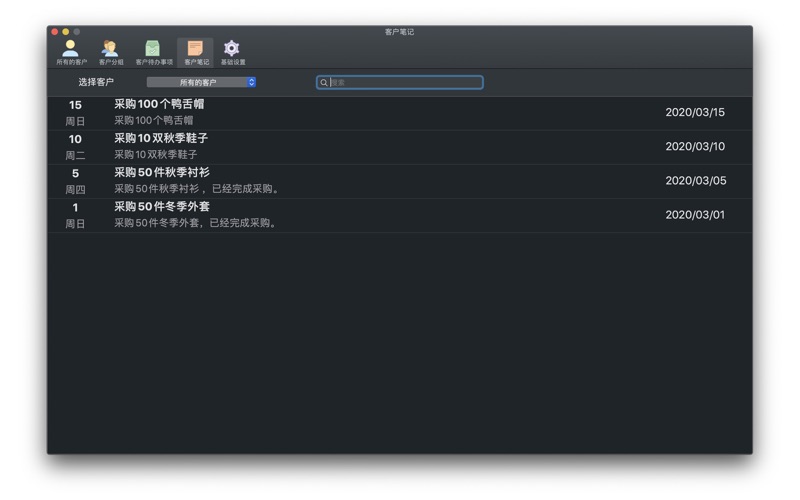The width and height of the screenshot is (800, 500).
Task: Open the 所有的客户 toolbar icon
Action: click(71, 52)
